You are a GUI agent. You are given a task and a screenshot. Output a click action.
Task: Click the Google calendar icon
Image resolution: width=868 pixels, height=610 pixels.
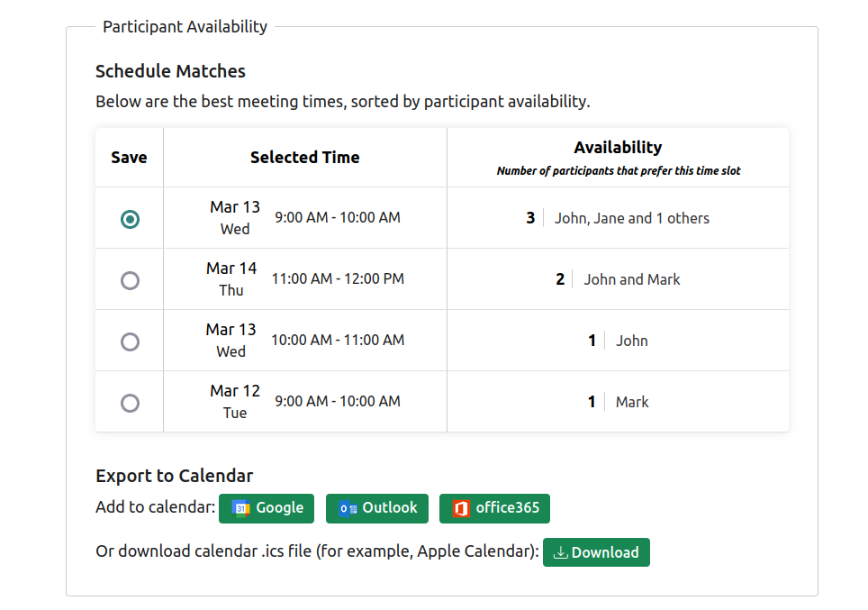(x=240, y=508)
